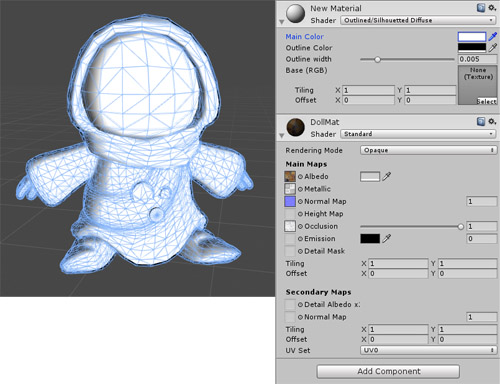Click the Add Component button
Image resolution: width=500 pixels, height=384 pixels.
tap(388, 371)
